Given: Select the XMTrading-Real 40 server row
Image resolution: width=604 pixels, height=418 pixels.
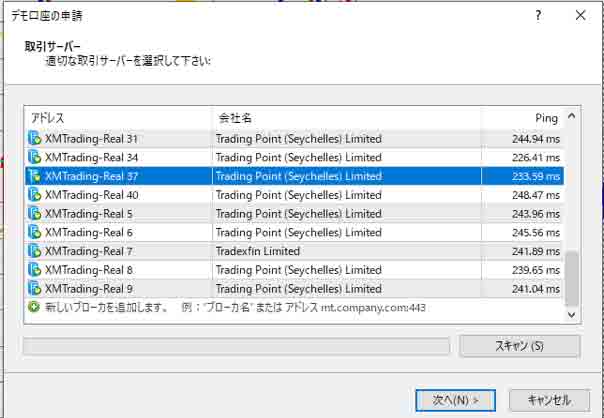Looking at the screenshot, I should [294, 195].
